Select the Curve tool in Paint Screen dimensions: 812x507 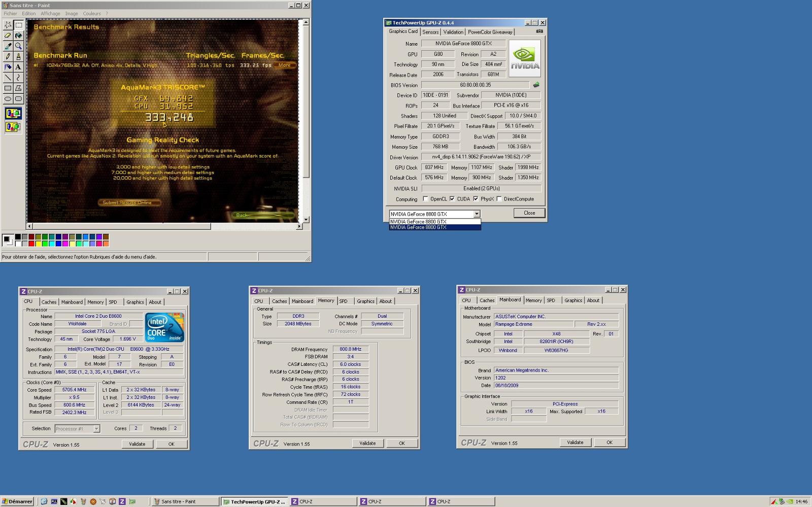pyautogui.click(x=19, y=78)
